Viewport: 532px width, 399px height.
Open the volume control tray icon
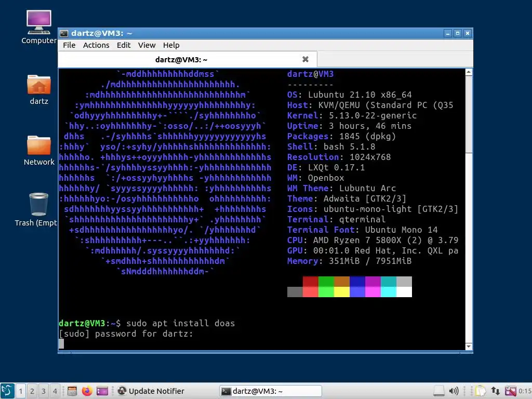pos(454,391)
